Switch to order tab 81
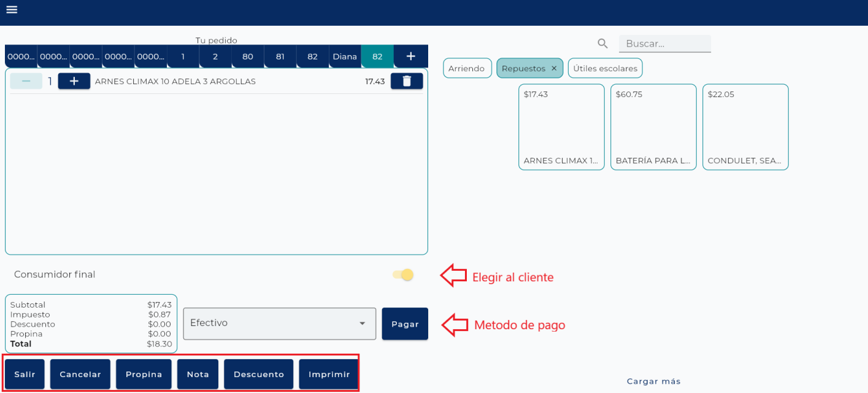Viewport: 868px width, 393px height. [280, 56]
